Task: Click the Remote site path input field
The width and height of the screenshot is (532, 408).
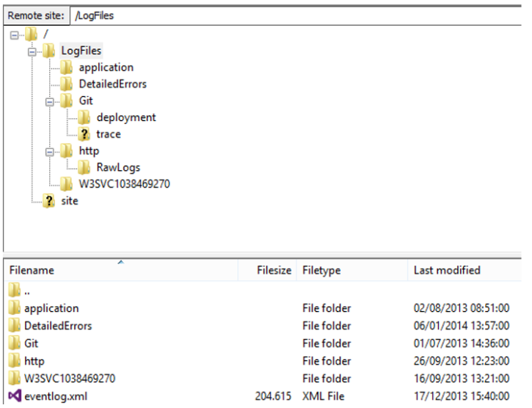Action: pos(294,15)
